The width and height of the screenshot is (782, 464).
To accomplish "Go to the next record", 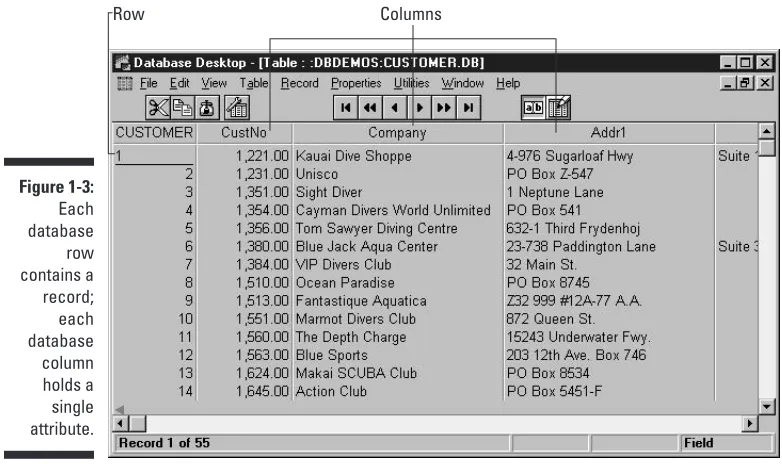I will [x=419, y=108].
